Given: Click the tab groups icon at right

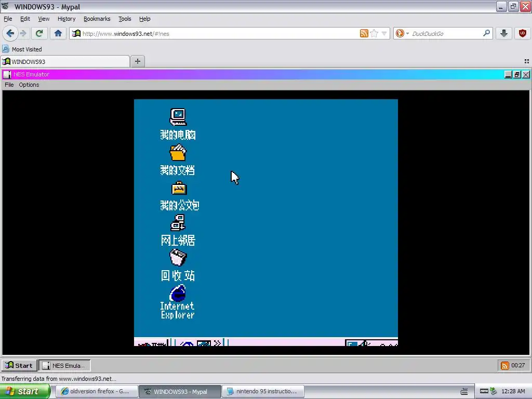Looking at the screenshot, I should (527, 61).
